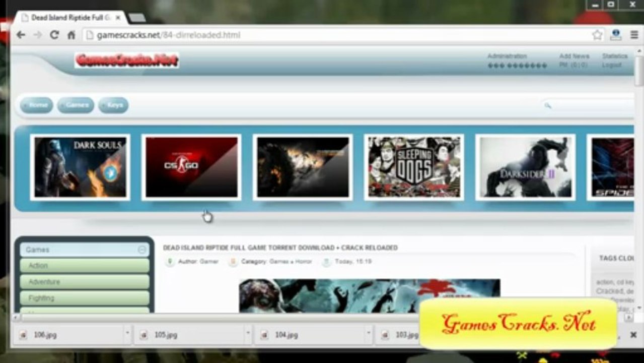
Task: Click the address bar with gamescracks.net URL
Action: [337, 35]
